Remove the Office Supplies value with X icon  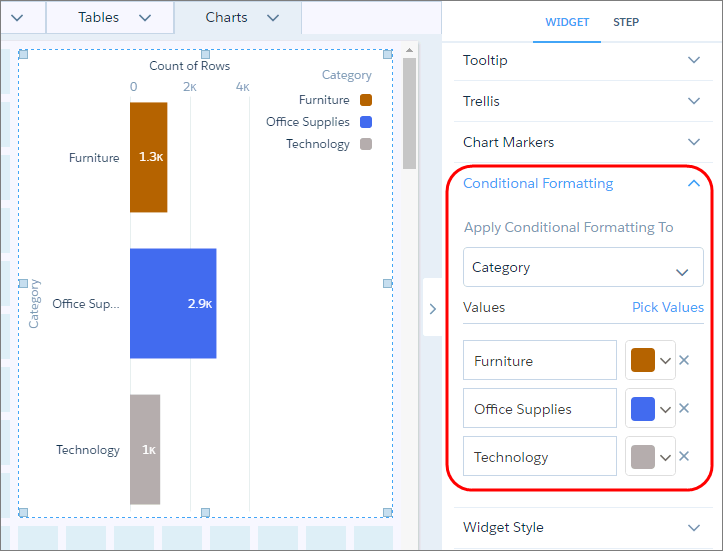684,408
